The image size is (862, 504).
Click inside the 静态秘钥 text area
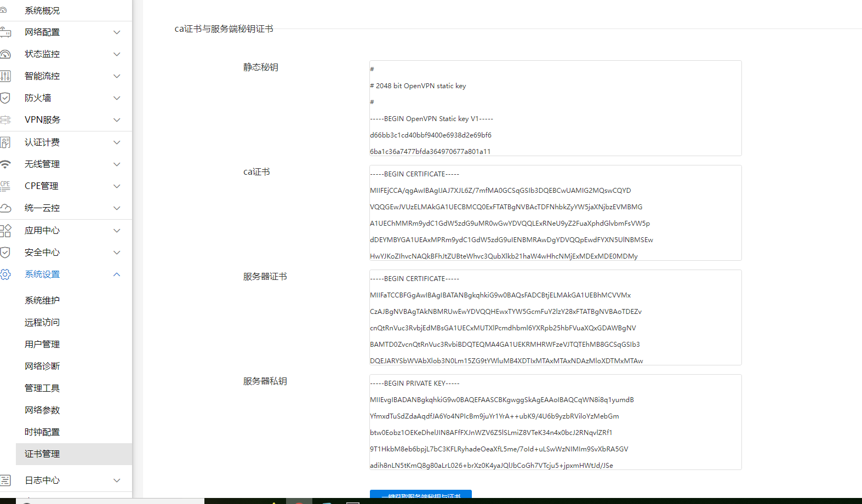pos(555,108)
